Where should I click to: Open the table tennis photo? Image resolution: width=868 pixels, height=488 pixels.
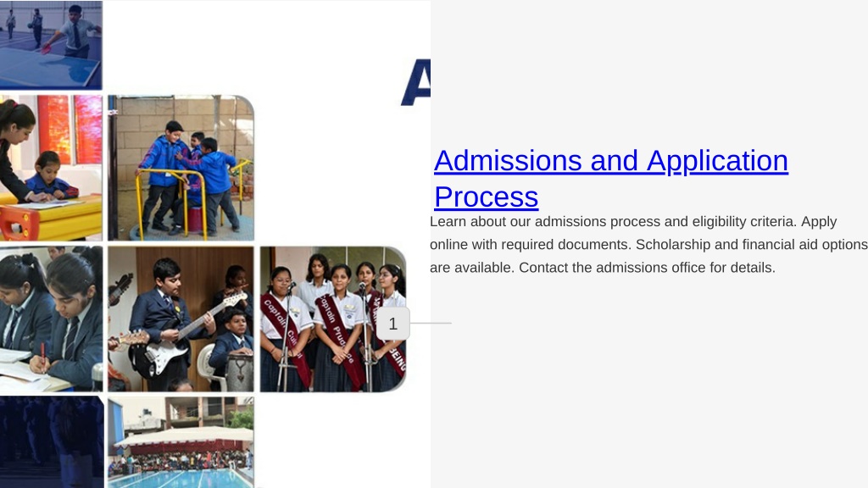click(51, 45)
